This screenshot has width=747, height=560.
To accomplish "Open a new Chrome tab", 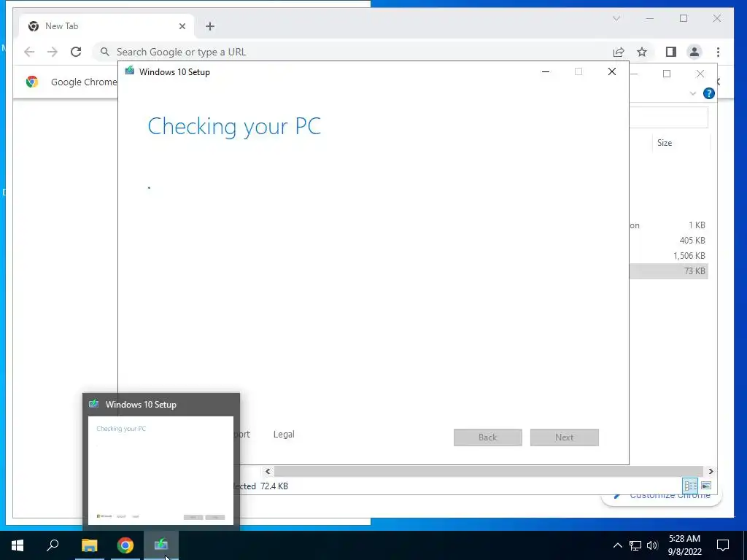I will pos(210,26).
